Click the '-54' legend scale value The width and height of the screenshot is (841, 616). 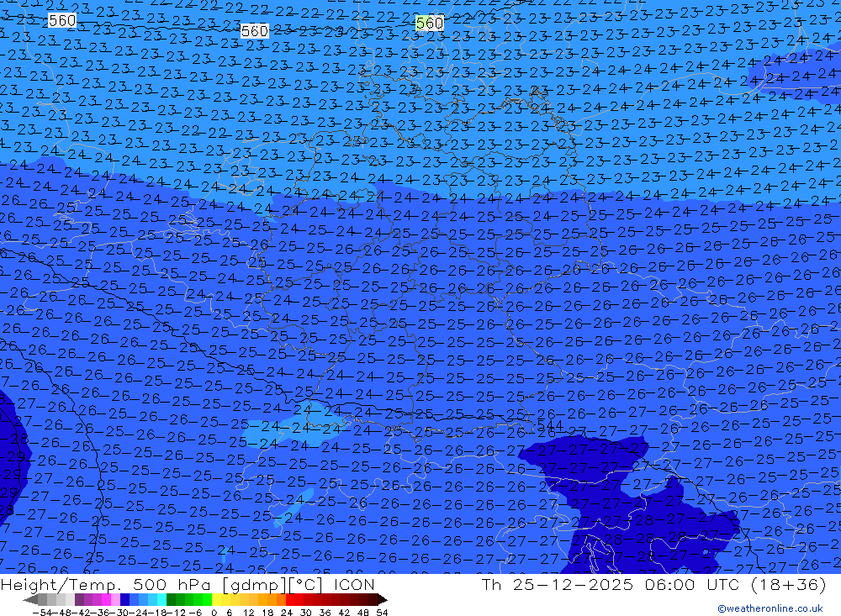click(x=42, y=613)
